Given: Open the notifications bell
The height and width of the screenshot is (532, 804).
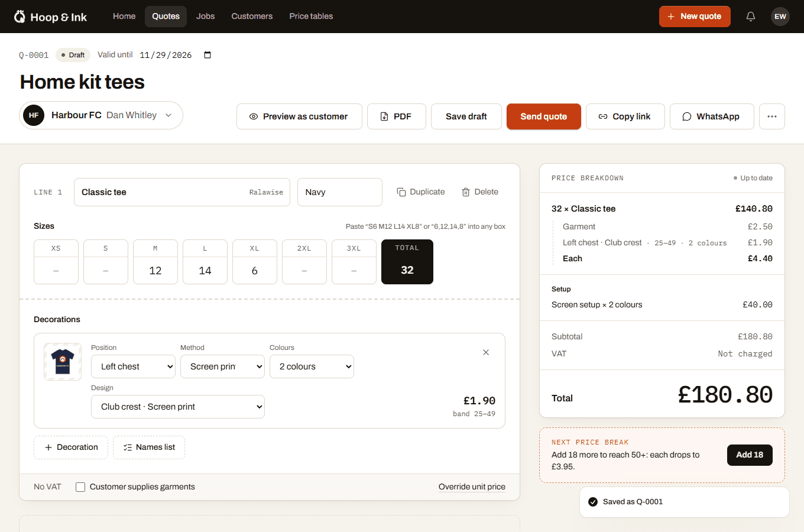Looking at the screenshot, I should click(x=751, y=17).
